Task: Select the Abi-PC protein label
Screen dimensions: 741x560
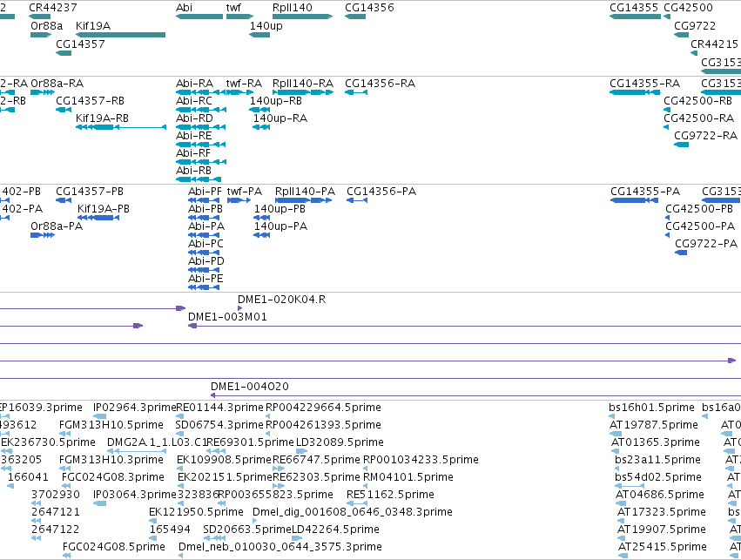Action: pos(205,244)
